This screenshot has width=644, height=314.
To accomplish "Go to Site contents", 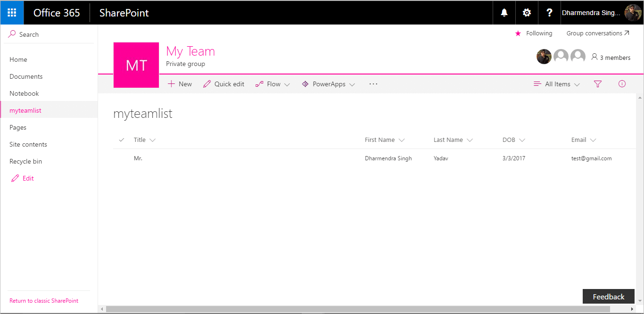I will [28, 144].
